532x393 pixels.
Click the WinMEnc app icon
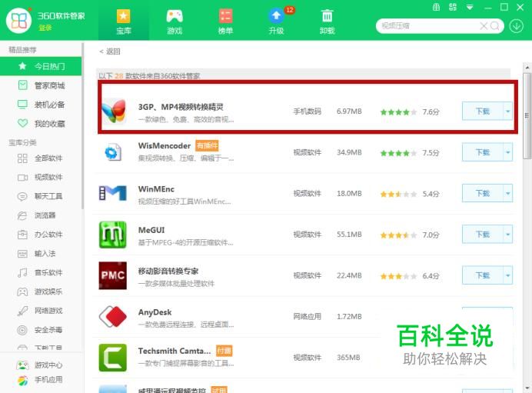click(x=113, y=193)
